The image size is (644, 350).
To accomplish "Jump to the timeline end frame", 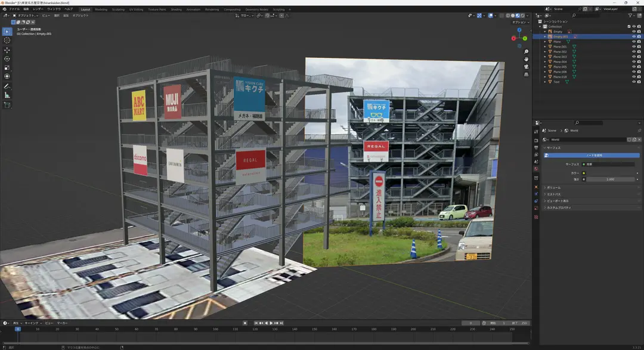I will (281, 323).
